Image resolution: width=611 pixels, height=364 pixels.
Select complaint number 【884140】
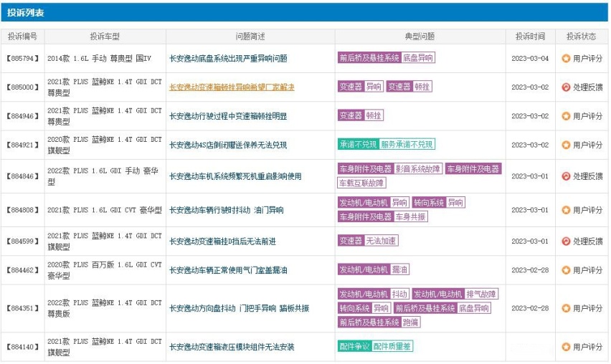23,347
